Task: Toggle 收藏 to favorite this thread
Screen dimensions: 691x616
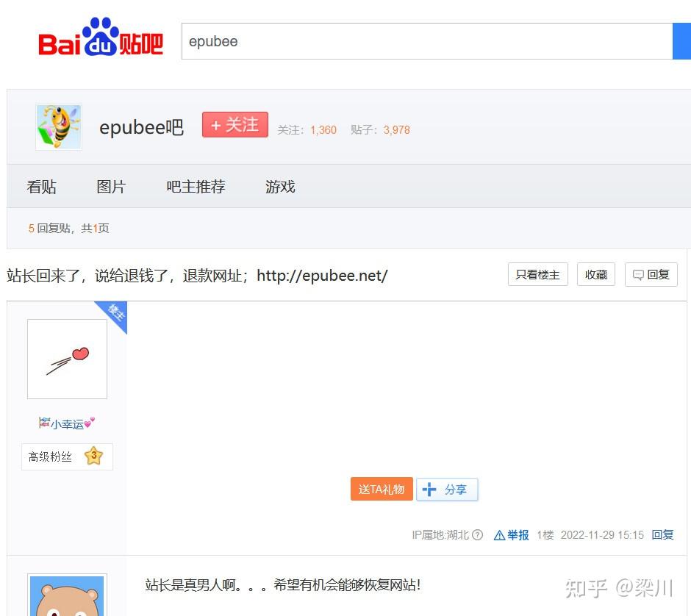Action: point(595,274)
